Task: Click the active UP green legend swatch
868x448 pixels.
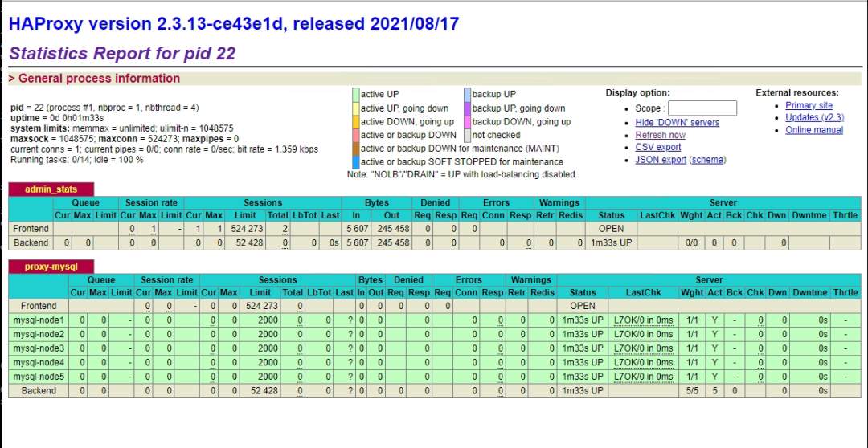Action: click(x=356, y=95)
